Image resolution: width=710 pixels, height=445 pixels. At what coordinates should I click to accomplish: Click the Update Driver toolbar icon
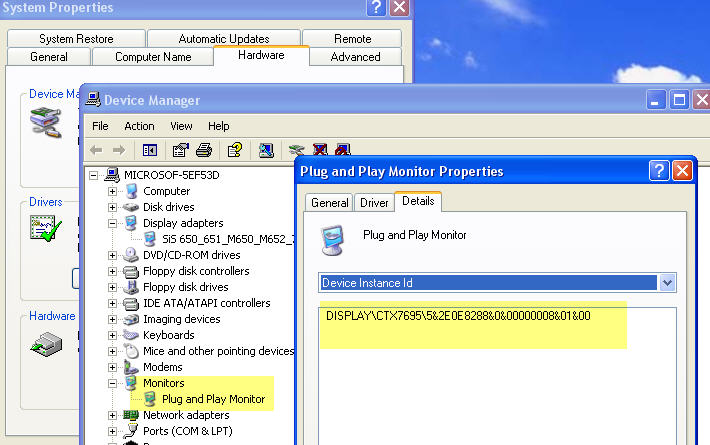coord(297,150)
